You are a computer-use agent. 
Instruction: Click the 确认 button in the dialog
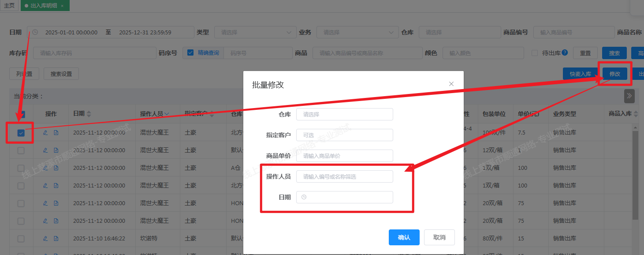[404, 237]
